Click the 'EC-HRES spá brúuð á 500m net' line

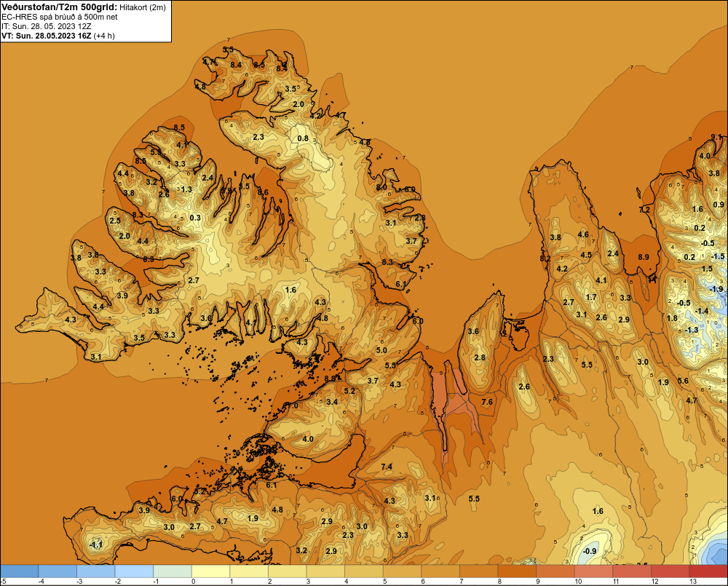click(x=60, y=17)
